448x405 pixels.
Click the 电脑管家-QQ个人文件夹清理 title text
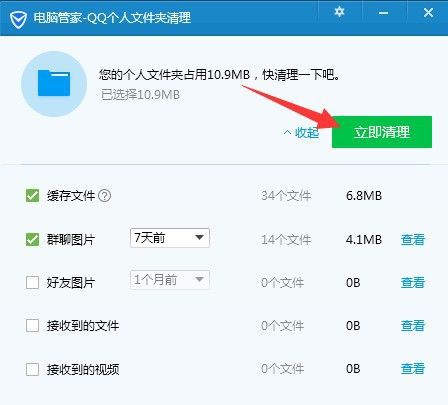(112, 18)
